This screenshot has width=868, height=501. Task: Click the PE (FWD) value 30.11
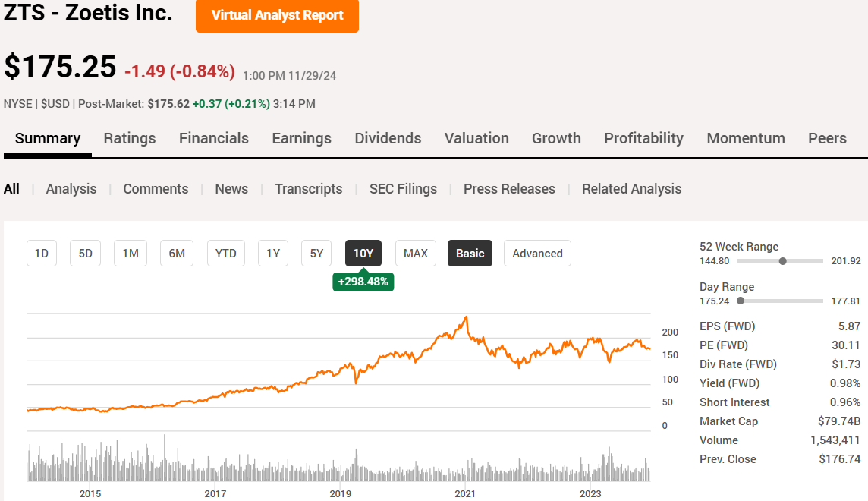pyautogui.click(x=846, y=345)
